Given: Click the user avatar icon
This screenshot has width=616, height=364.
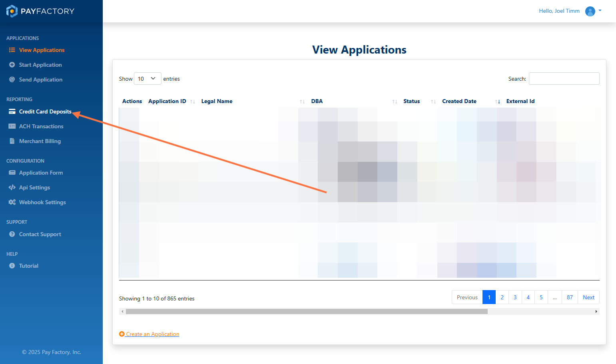Looking at the screenshot, I should click(590, 11).
